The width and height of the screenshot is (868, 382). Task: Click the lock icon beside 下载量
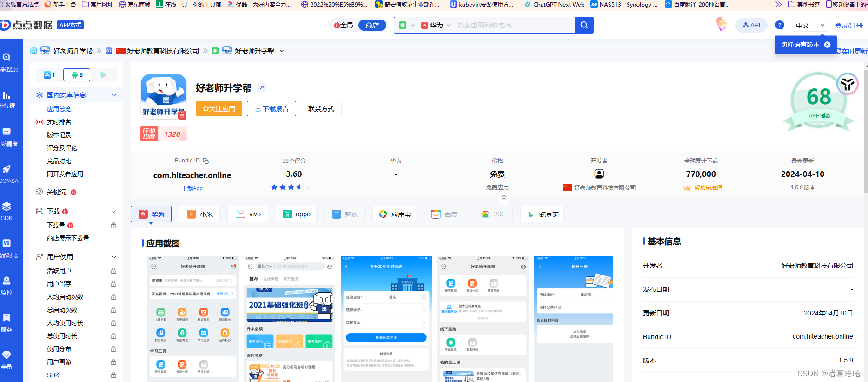tap(113, 225)
